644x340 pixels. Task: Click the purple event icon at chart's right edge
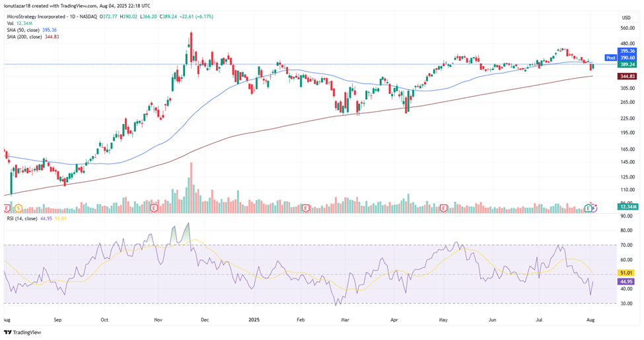[594, 208]
